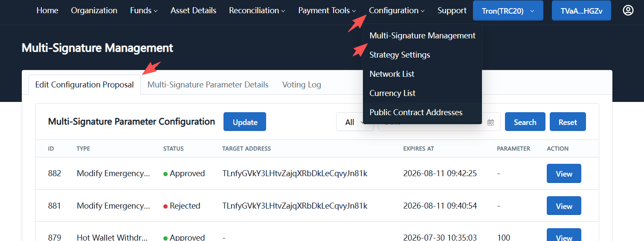Switch network via Tron(TRC20) selector

tap(508, 11)
